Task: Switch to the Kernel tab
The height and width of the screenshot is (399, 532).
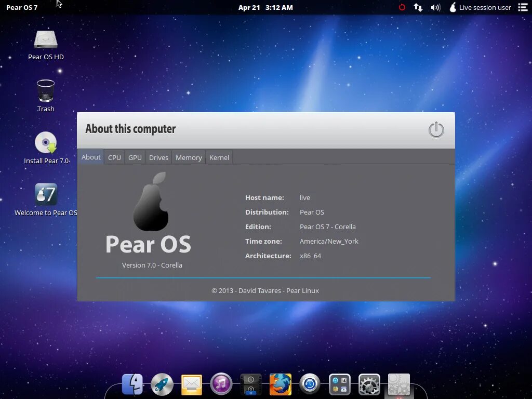Action: tap(219, 157)
